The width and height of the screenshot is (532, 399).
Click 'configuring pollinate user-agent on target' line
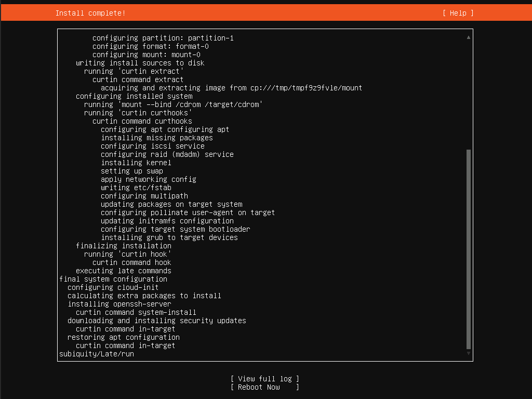pyautogui.click(x=188, y=212)
